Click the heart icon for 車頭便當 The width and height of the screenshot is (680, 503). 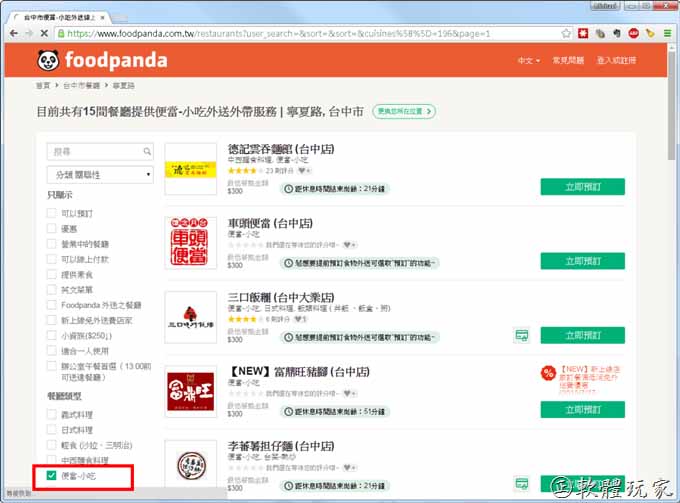point(350,245)
